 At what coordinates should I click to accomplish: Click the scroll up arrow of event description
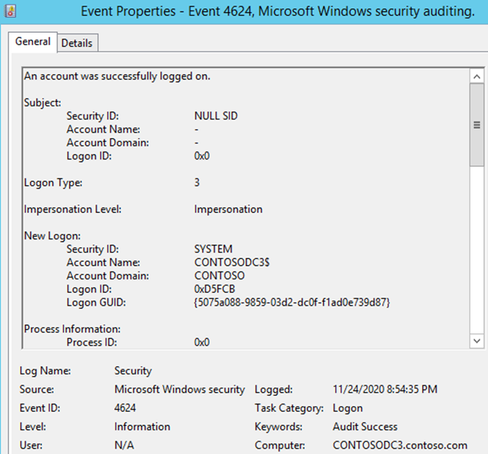point(477,77)
